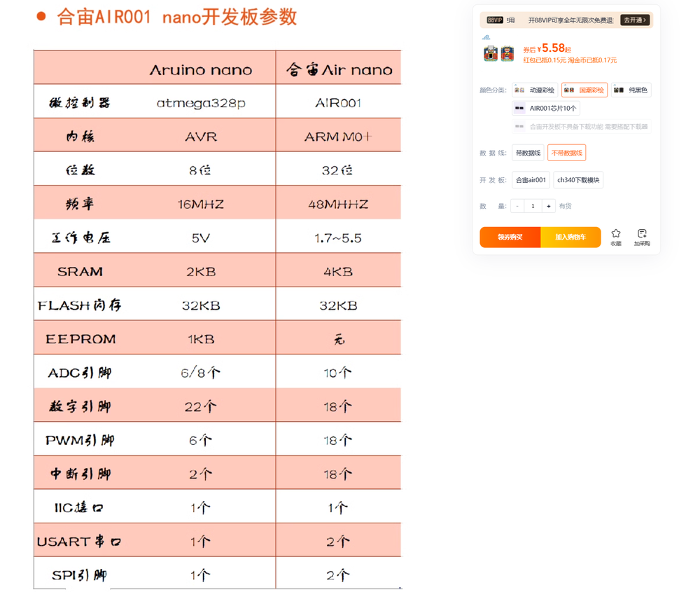This screenshot has width=700, height=592.
Task: Click the 6/8个 ADC cell
Action: coord(200,373)
